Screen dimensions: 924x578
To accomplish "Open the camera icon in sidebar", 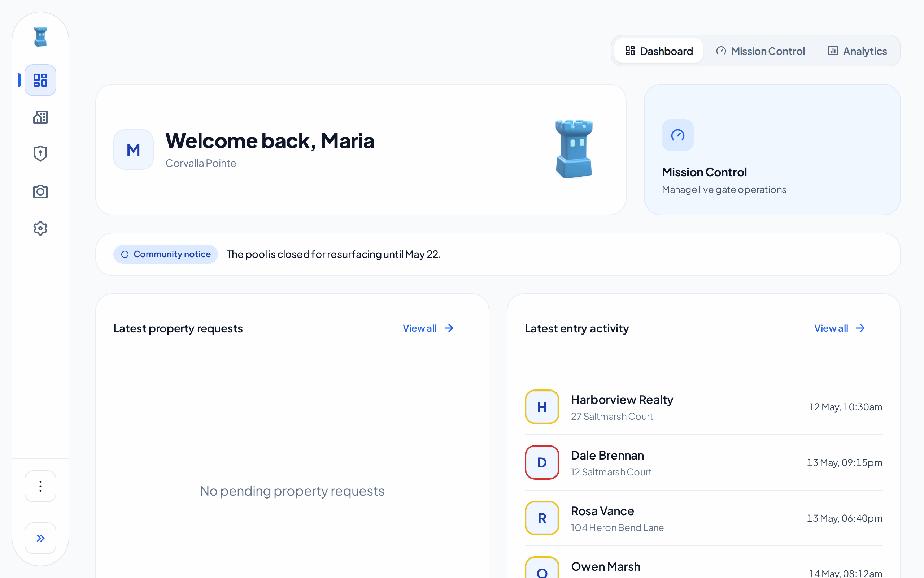I will pos(40,191).
